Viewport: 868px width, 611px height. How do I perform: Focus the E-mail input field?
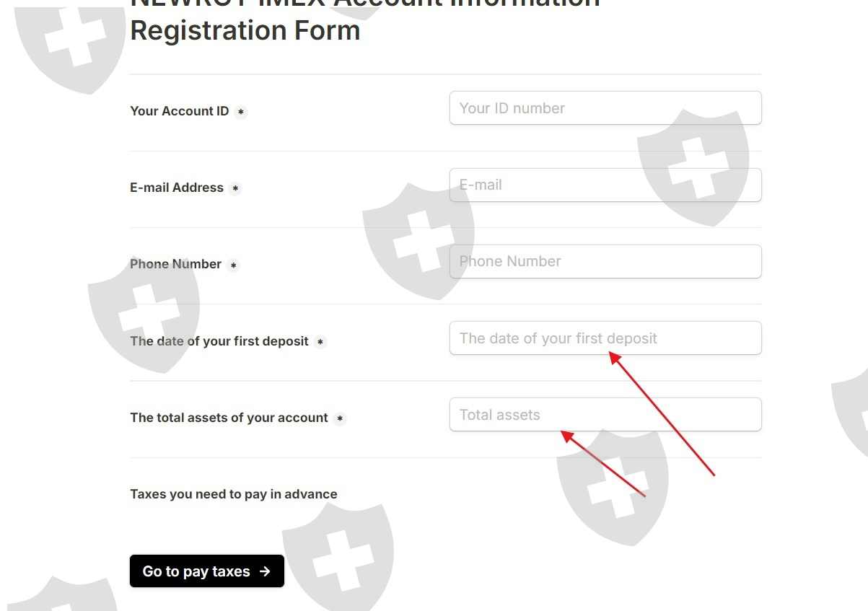pos(605,185)
